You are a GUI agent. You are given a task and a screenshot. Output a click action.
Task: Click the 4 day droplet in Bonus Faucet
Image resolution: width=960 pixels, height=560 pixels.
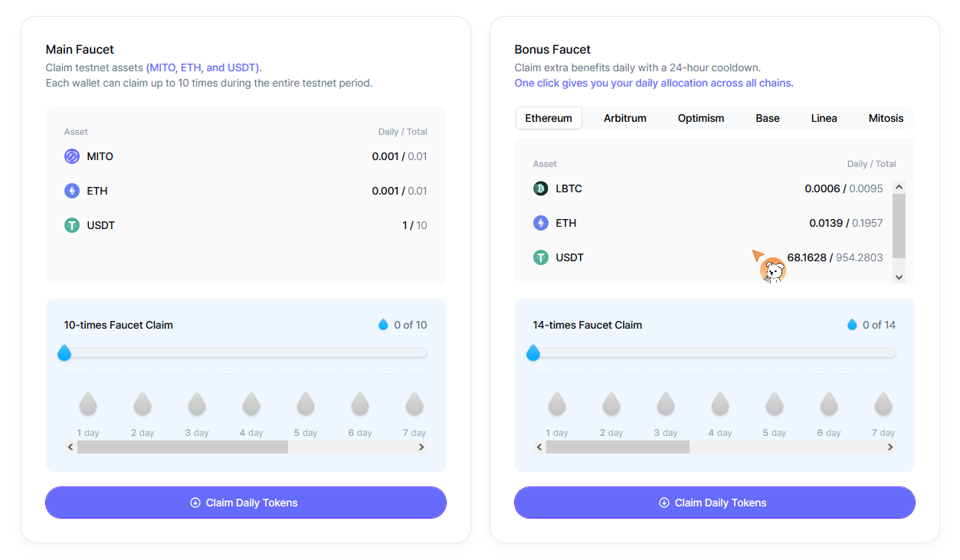(720, 404)
